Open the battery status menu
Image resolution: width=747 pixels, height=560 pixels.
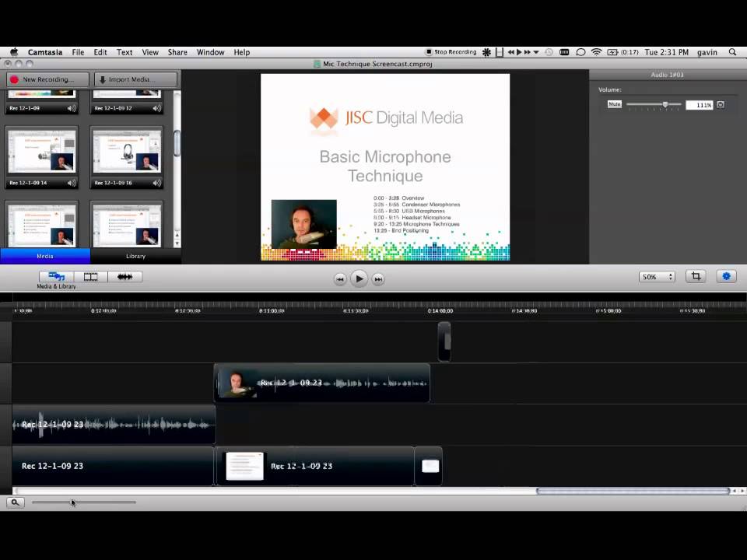point(622,52)
